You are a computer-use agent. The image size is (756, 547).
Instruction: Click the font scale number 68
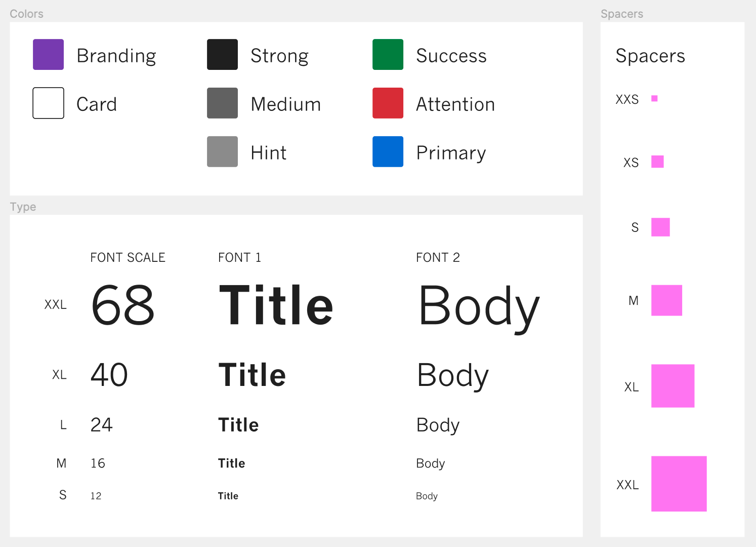122,305
